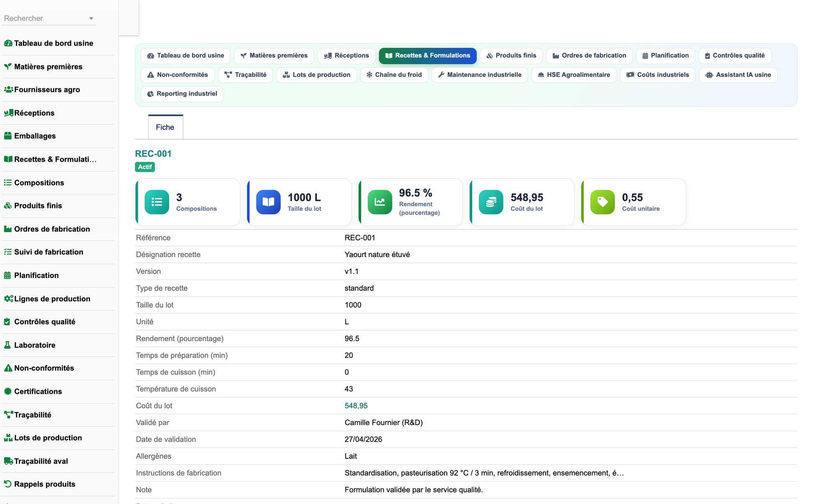This screenshot has width=815, height=504.
Task: Click the Laboratoire flask icon
Action: tap(7, 345)
